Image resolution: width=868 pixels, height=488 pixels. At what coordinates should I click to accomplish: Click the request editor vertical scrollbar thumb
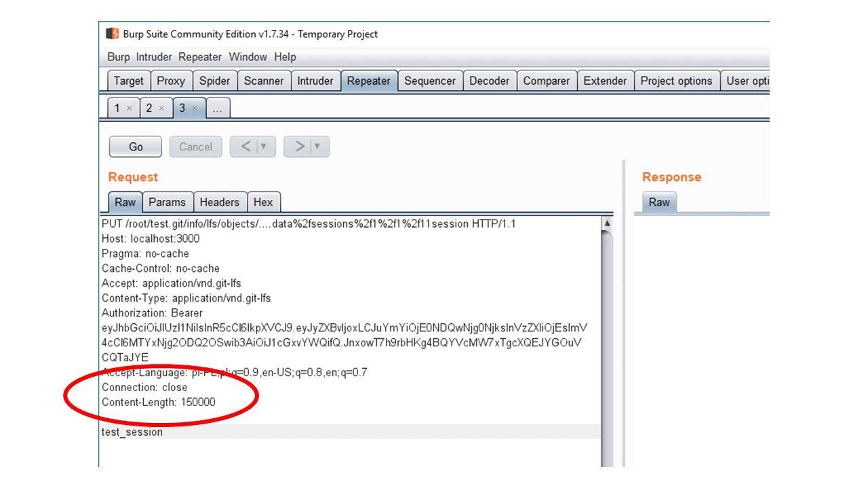pos(607,349)
